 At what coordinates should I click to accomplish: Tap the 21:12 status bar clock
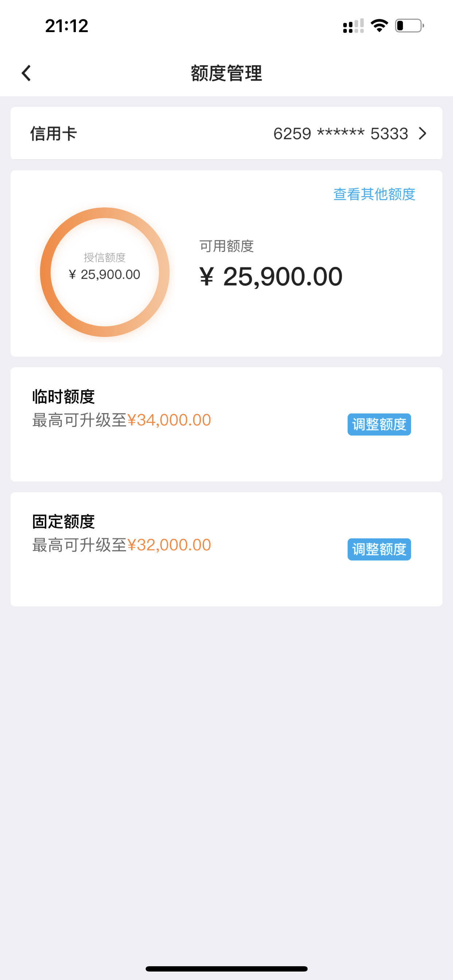(x=67, y=26)
